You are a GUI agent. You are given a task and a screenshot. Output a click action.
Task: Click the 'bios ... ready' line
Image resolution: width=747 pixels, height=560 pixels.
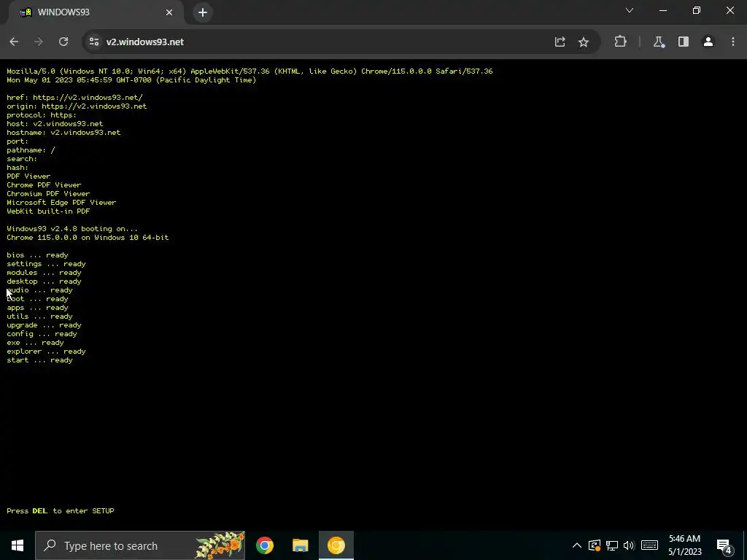[x=37, y=254]
